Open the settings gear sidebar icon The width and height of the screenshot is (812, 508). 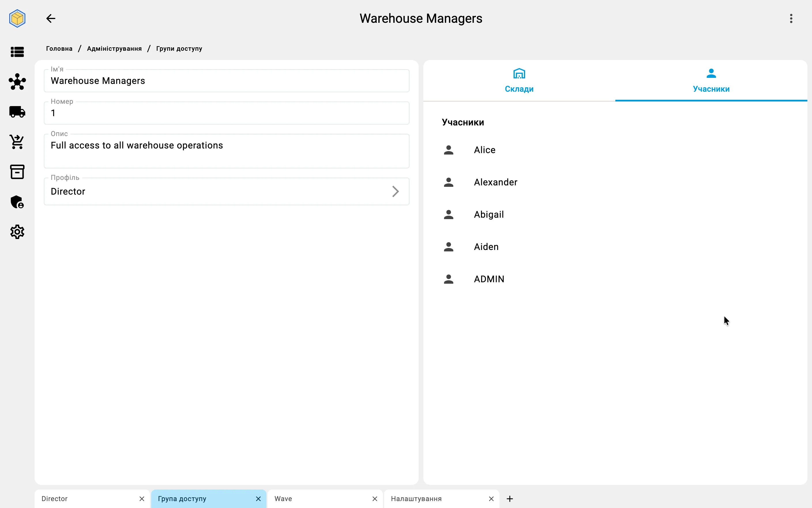click(17, 232)
